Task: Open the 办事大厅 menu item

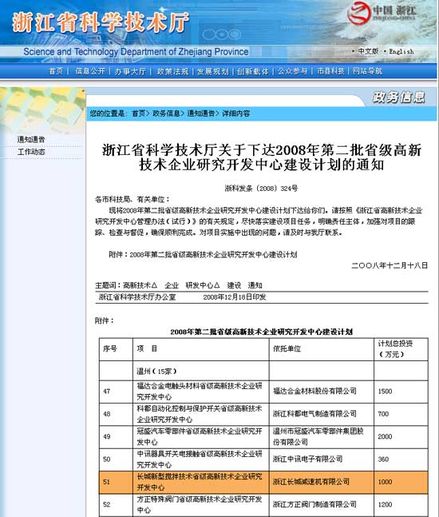Action: [x=130, y=71]
